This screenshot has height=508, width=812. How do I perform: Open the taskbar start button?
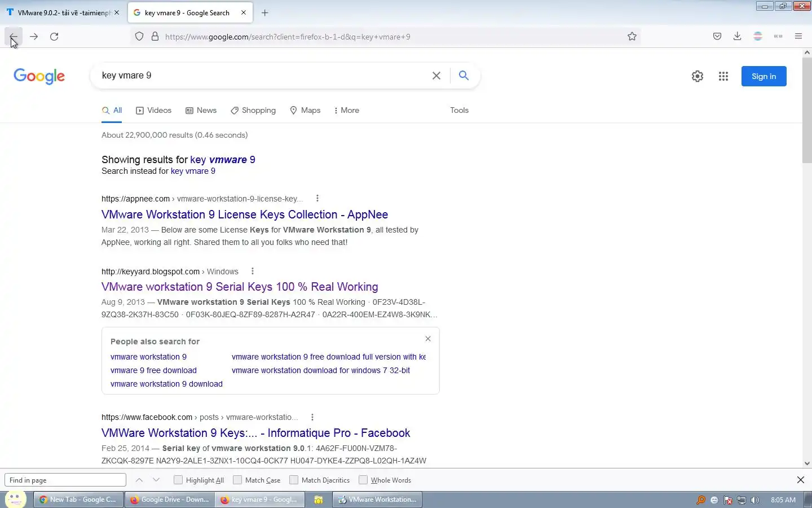tap(15, 500)
